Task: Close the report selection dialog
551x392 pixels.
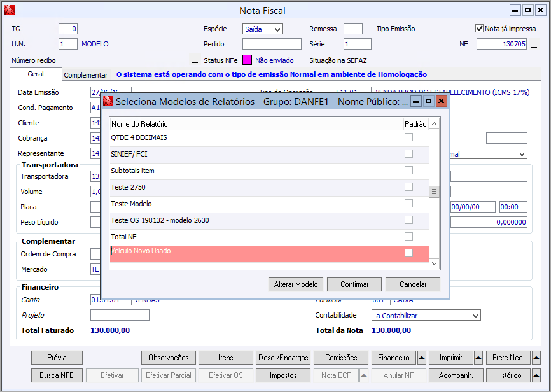Action: (441, 101)
